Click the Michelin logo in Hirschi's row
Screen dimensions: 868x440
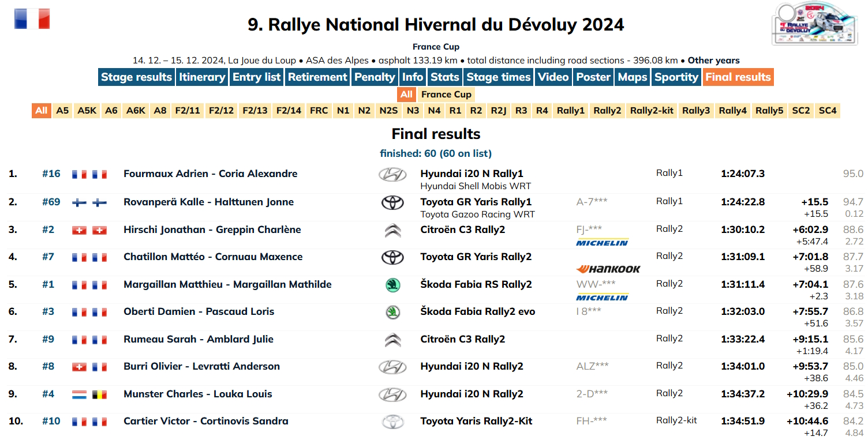(x=602, y=242)
